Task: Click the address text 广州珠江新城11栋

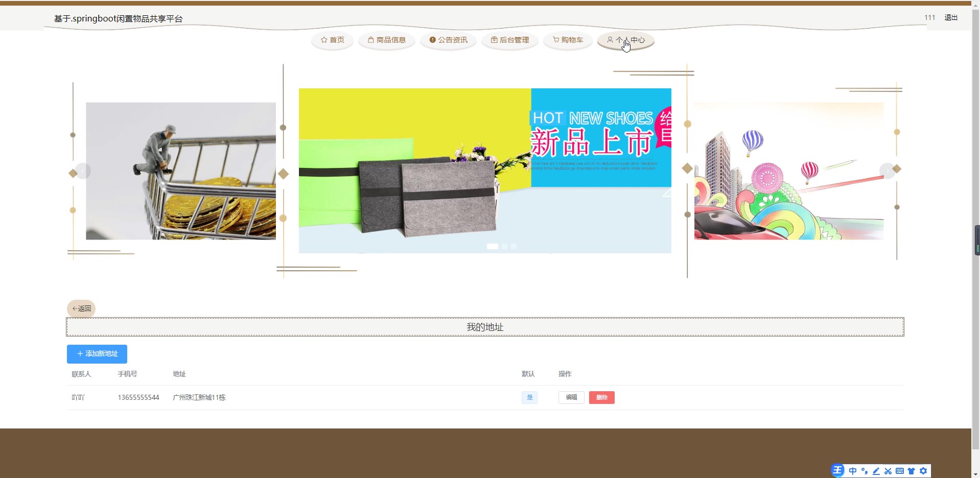Action: pyautogui.click(x=199, y=397)
